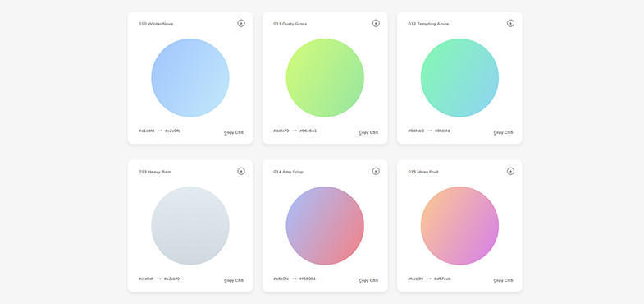Click the title '012 Tempting Azure'
The height and width of the screenshot is (304, 644).
point(428,24)
